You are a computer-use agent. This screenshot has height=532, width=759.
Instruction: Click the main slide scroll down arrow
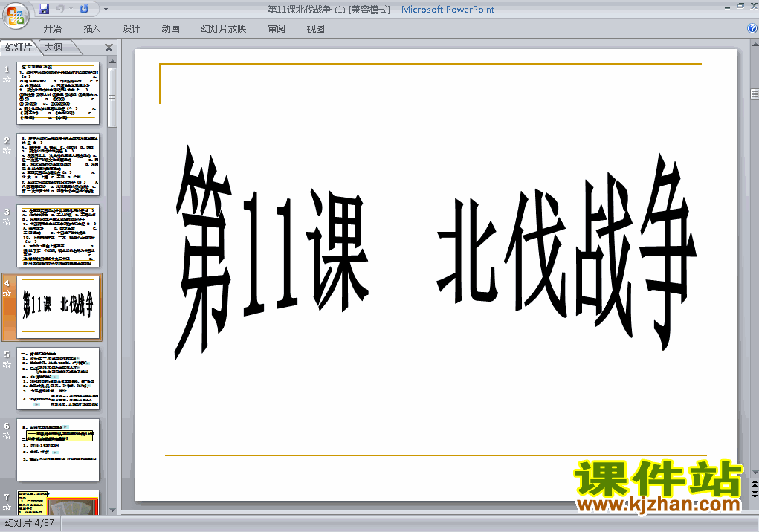coord(755,473)
